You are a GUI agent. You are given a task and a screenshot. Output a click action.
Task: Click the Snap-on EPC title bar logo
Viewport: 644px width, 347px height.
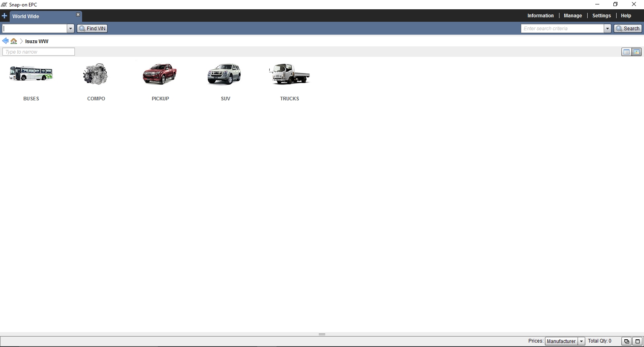click(4, 4)
